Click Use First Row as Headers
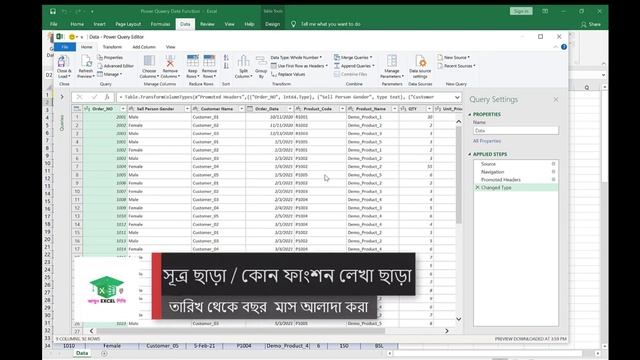This screenshot has width=640, height=360. point(299,66)
